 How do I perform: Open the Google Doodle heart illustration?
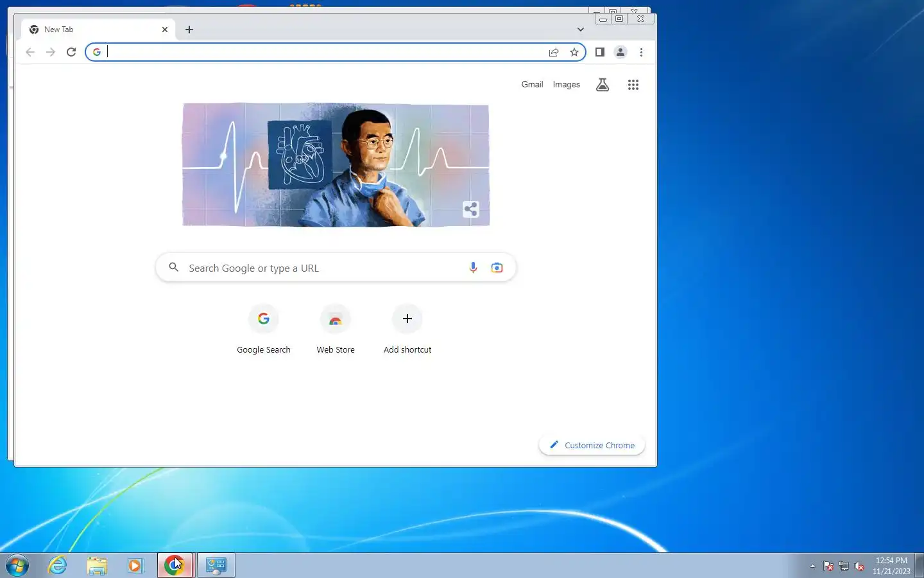tap(336, 165)
